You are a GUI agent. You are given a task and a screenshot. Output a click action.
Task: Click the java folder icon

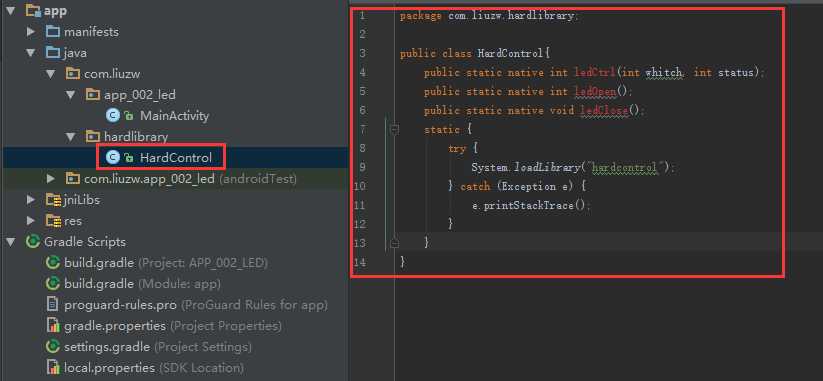tap(52, 52)
